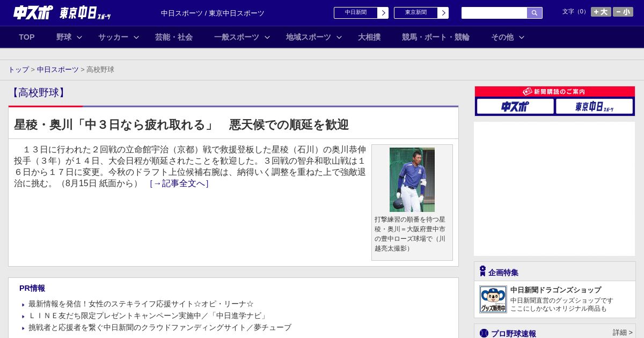The height and width of the screenshot is (338, 644).
Task: Click 新聞購読のご案内 banner header
Action: click(x=555, y=92)
